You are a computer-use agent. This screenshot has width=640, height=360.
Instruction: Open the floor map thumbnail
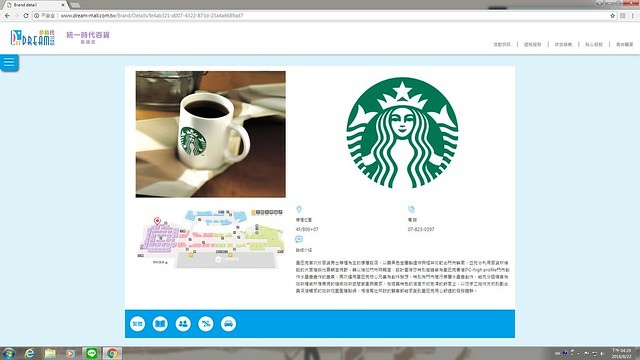(211, 238)
